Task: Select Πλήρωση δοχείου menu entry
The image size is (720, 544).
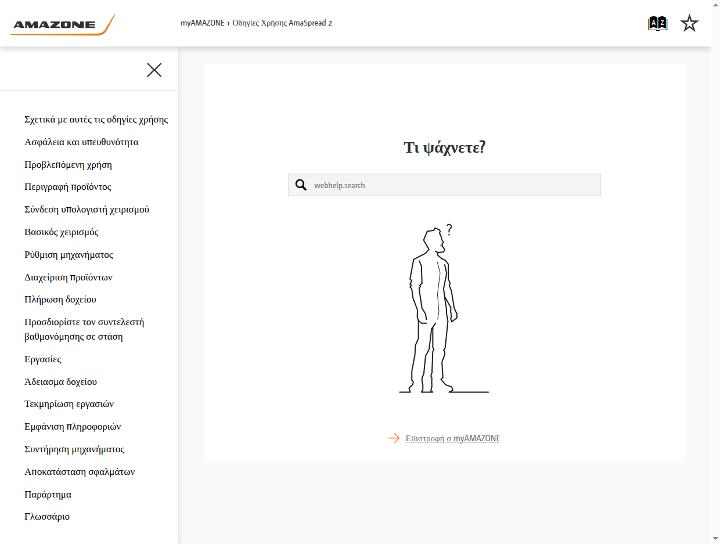Action: [60, 300]
